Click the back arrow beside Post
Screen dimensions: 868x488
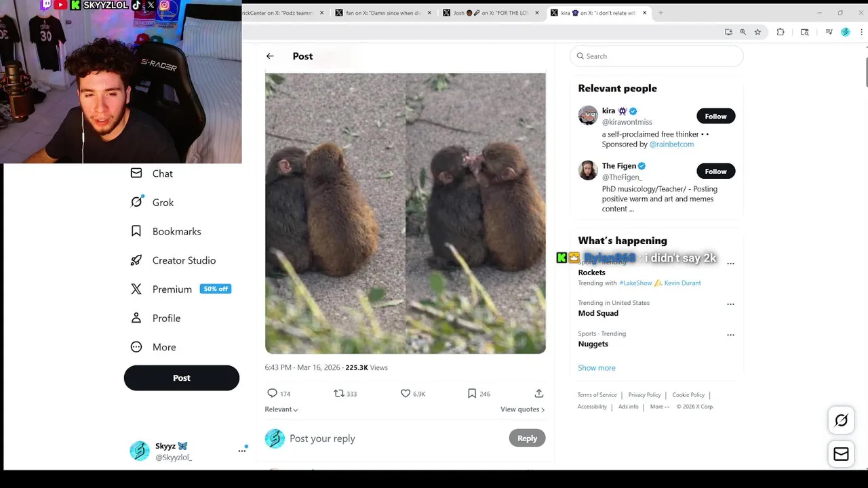[270, 56]
